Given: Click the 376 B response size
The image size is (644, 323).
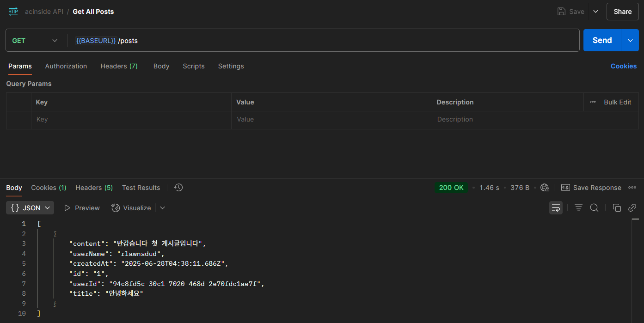Looking at the screenshot, I should [x=520, y=188].
